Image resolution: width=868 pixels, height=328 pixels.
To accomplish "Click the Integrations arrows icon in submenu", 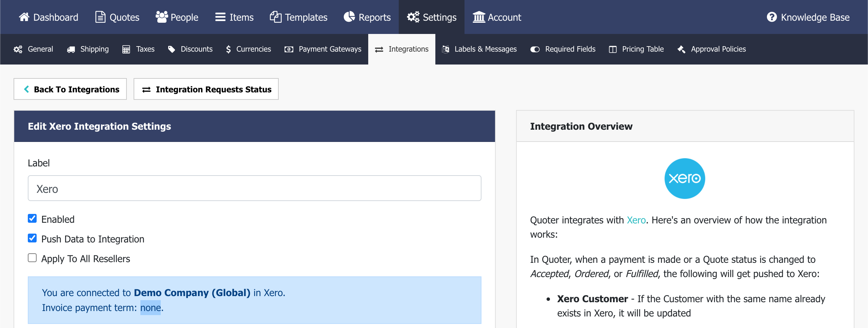I will coord(379,50).
